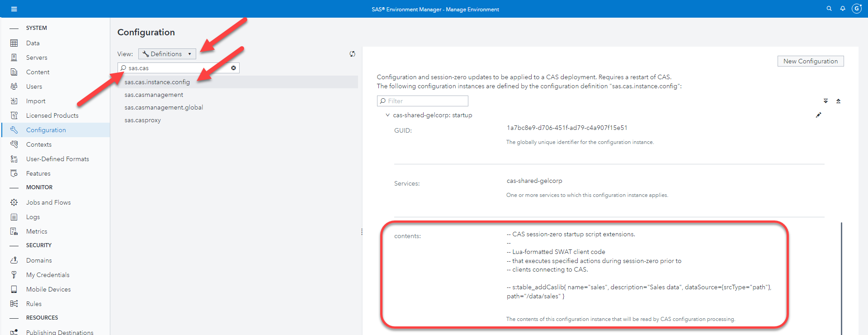The height and width of the screenshot is (335, 868).
Task: Open the Rules page
Action: (x=34, y=304)
